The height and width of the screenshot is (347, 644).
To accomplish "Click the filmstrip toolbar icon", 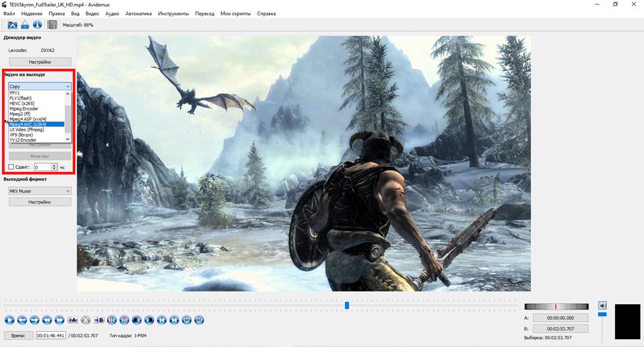I will coord(52,24).
